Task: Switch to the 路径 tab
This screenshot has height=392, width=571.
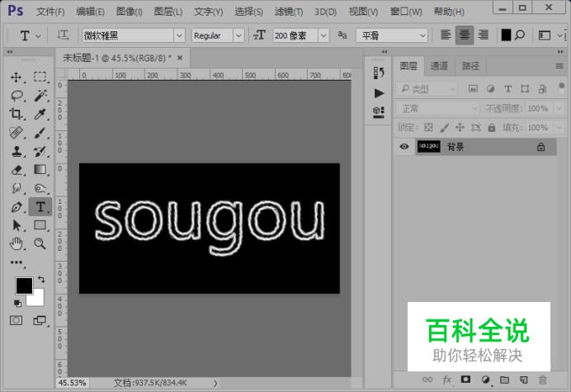Action: coord(470,66)
